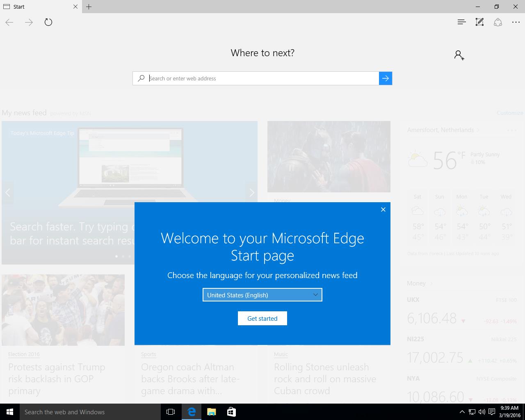The width and height of the screenshot is (525, 420).
Task: Open the taskbar clock and date
Action: pos(509,412)
